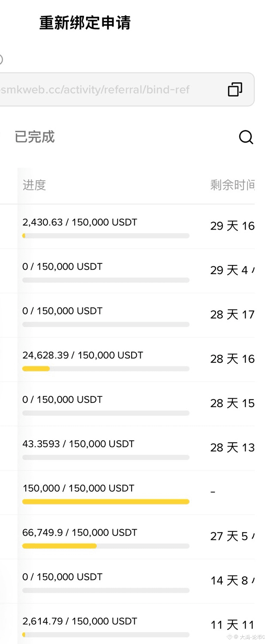The image size is (268, 644).
Task: Select the 进度 column header
Action: (34, 185)
